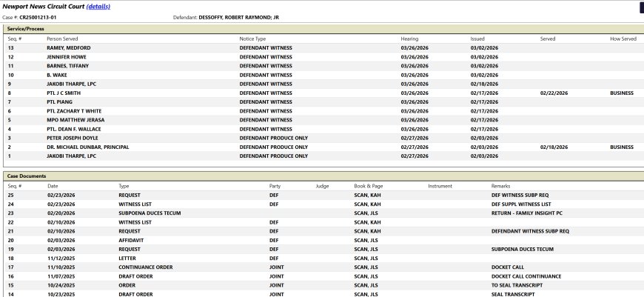644x297 pixels.
Task: Click the DEF SUPPL WITNESS LIST remark
Action: (521, 204)
